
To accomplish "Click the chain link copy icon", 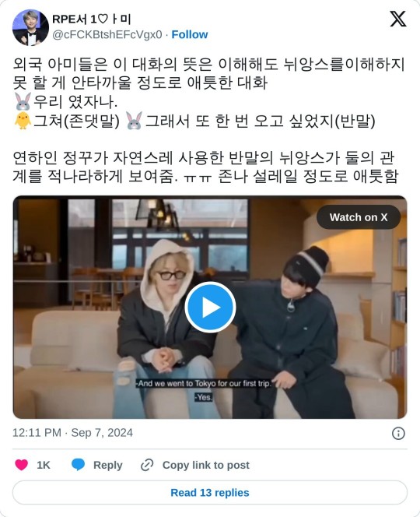I will [147, 465].
